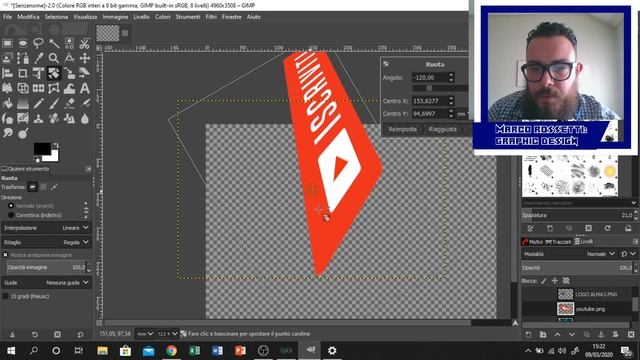Image resolution: width=640 pixels, height=360 pixels.
Task: Select the Fuzzy Select magic wand tool
Action: click(x=54, y=43)
